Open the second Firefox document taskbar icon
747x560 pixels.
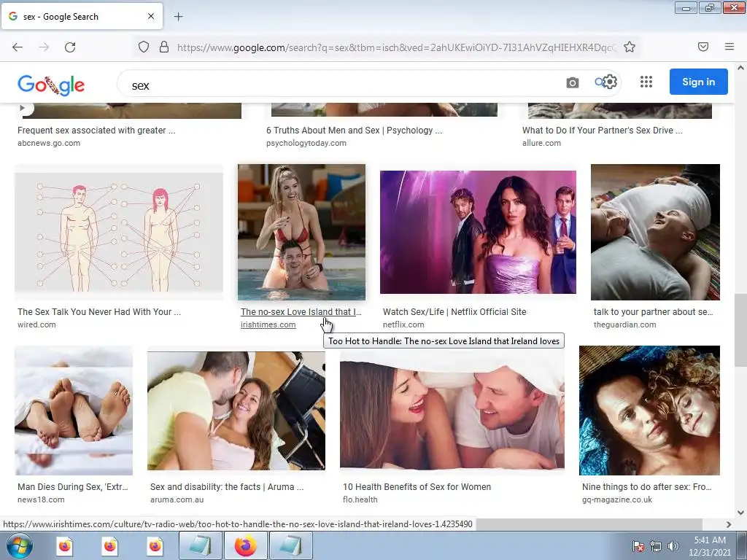(x=109, y=545)
